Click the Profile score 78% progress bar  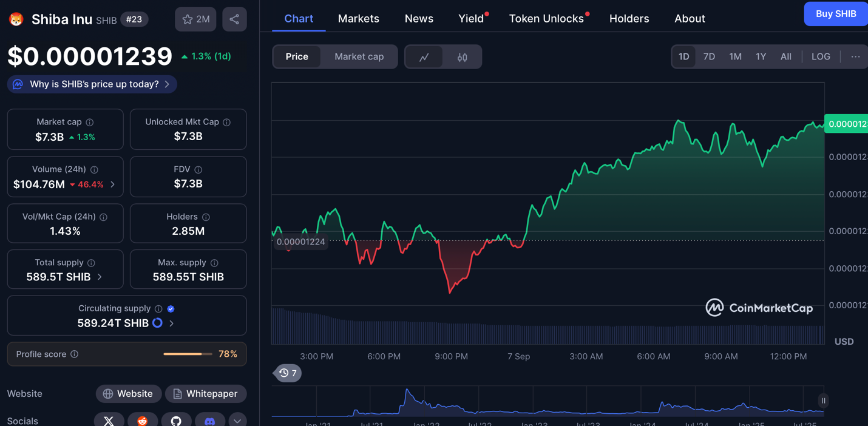coord(188,354)
